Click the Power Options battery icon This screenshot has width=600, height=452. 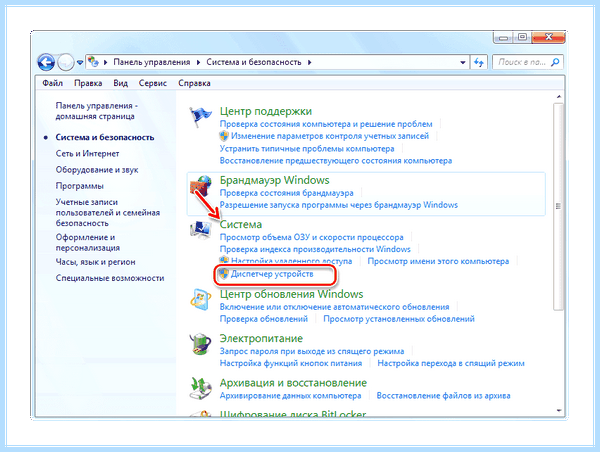pos(201,344)
